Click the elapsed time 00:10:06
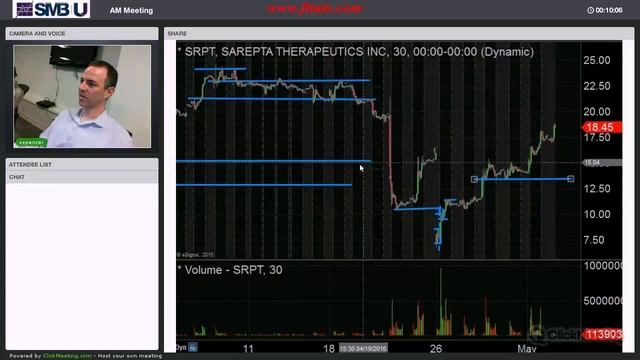The height and width of the screenshot is (360, 640). point(609,10)
